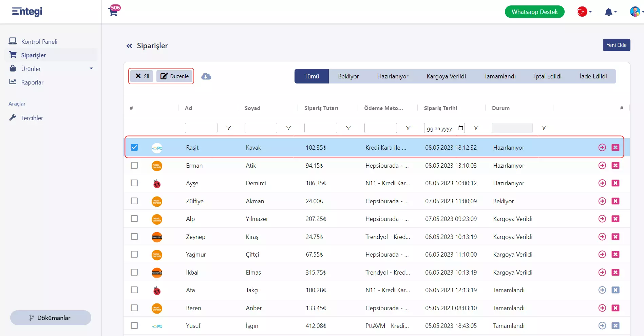Select the Yağmur Çiftçi order checkbox
The image size is (644, 336).
[x=134, y=254]
